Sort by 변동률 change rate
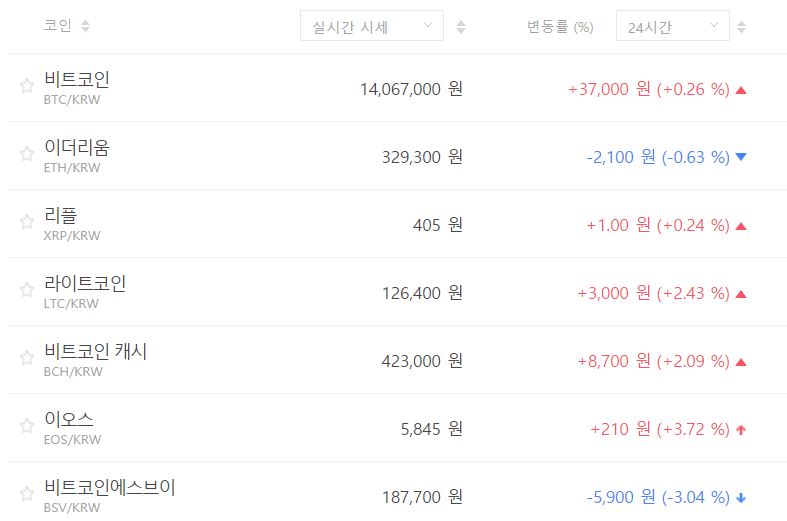 click(741, 27)
